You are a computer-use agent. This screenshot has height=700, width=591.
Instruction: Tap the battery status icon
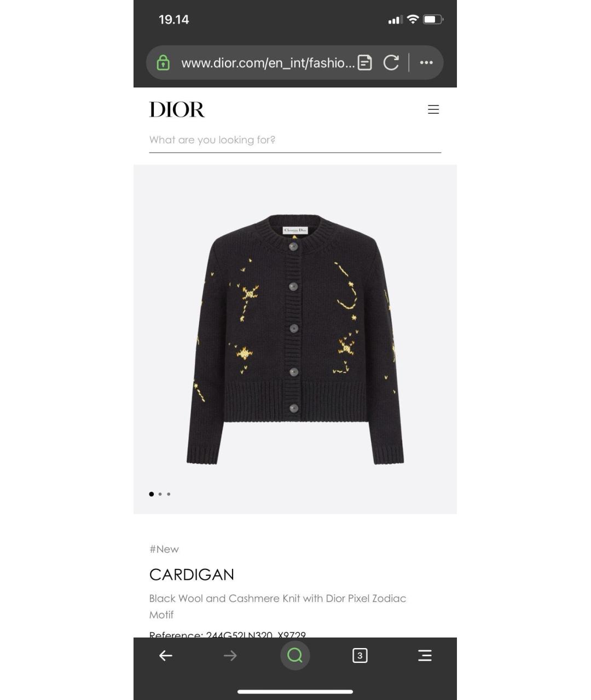coord(433,20)
